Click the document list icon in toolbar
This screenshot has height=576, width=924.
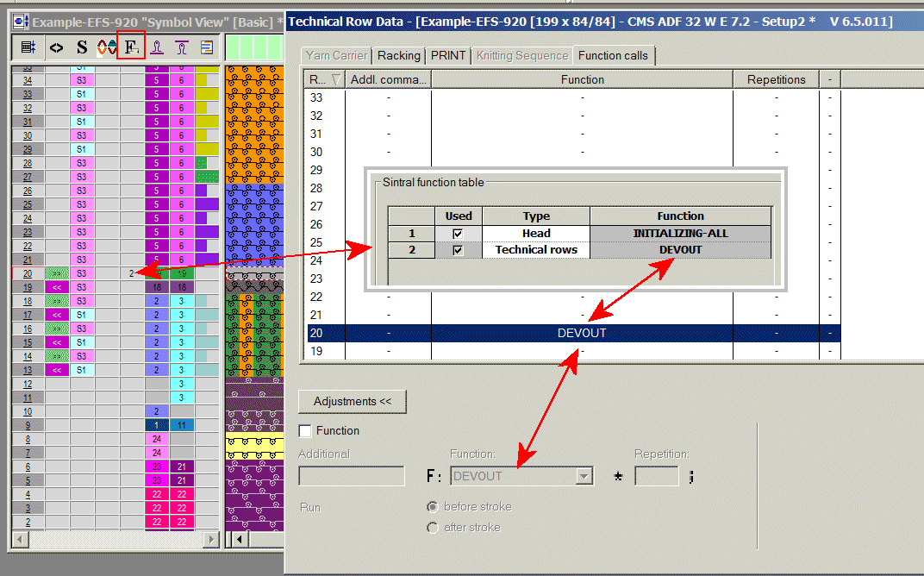207,47
